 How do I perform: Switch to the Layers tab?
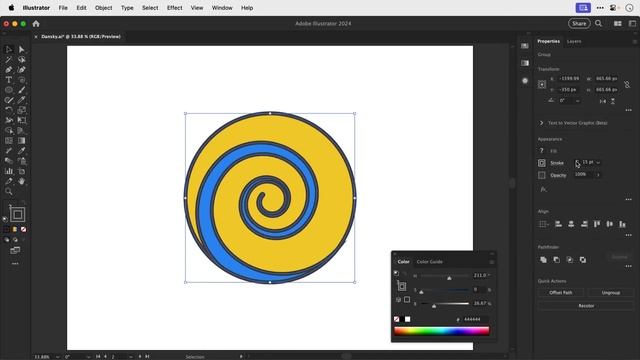tap(574, 41)
